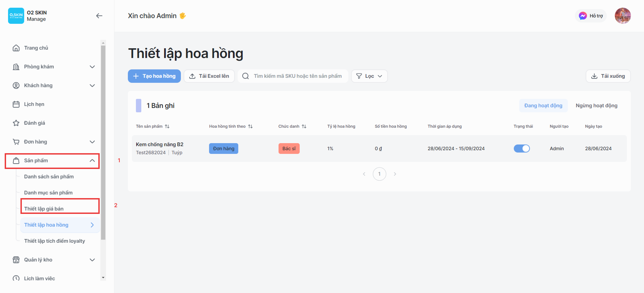Screen dimensions: 644x293
Task: Disable the Kem chống nắng B2 status toggle
Action: coord(522,148)
